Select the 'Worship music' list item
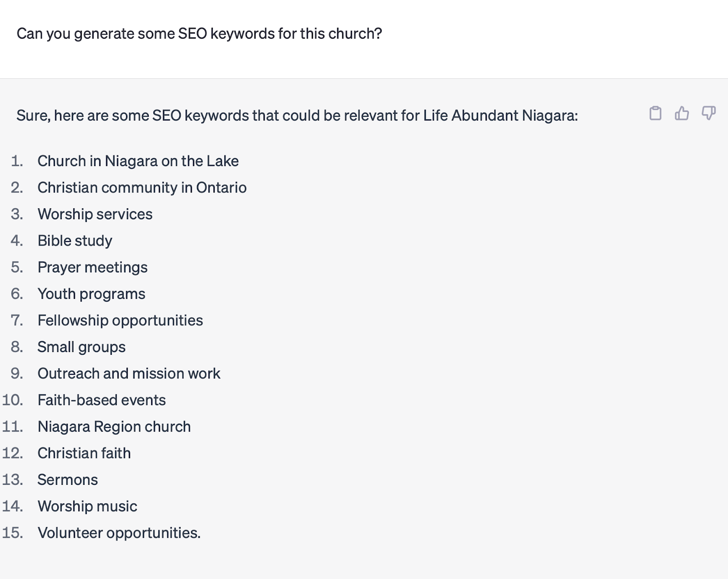Viewport: 728px width, 579px height. (x=87, y=506)
